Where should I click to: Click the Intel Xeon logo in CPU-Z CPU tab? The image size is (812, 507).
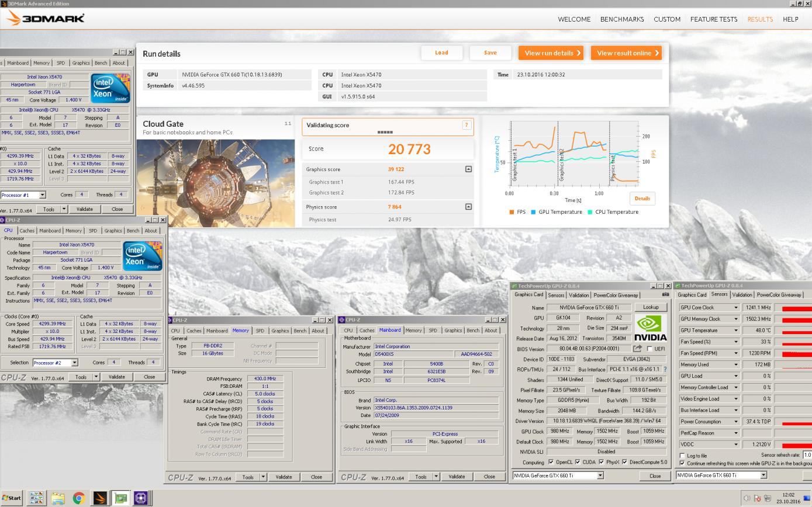[x=143, y=256]
